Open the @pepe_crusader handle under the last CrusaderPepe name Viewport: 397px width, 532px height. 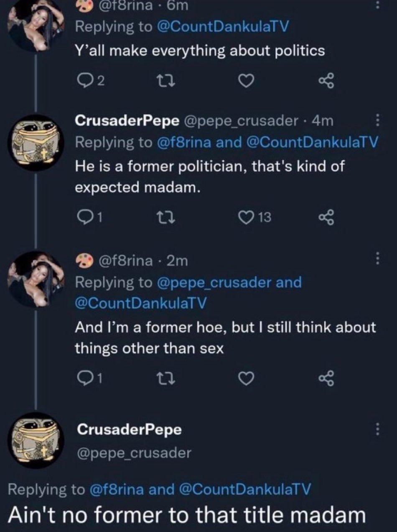(x=133, y=453)
